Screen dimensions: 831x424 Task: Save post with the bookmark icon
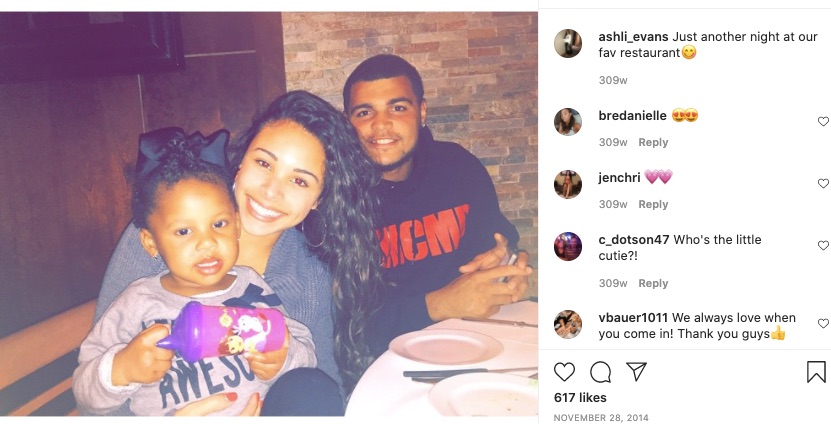(816, 372)
